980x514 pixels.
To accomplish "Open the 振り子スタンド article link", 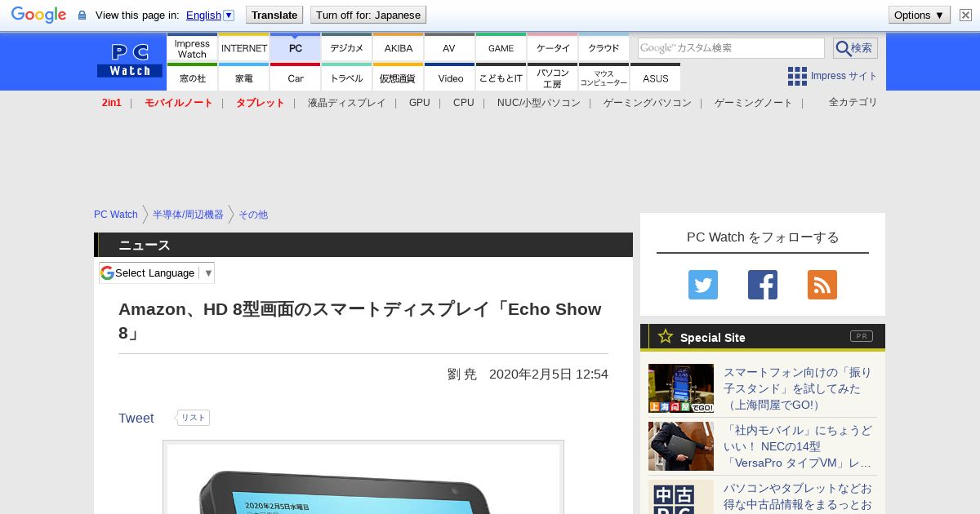I will [x=798, y=388].
